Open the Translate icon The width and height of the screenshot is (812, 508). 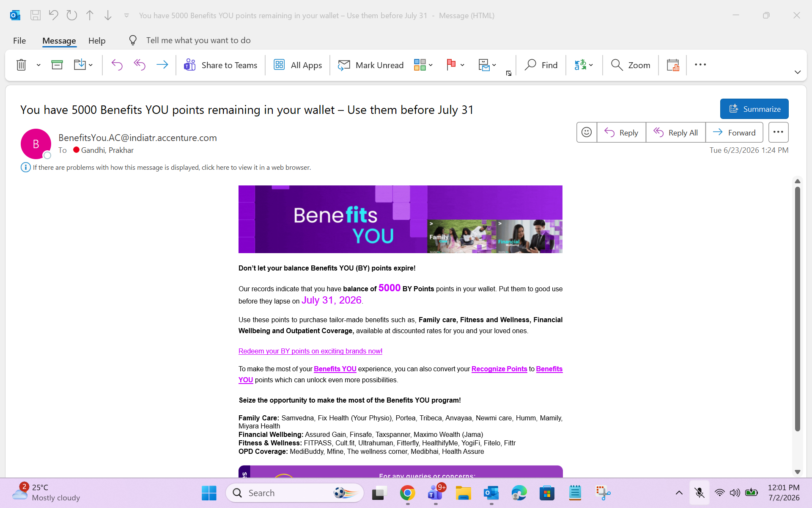580,65
